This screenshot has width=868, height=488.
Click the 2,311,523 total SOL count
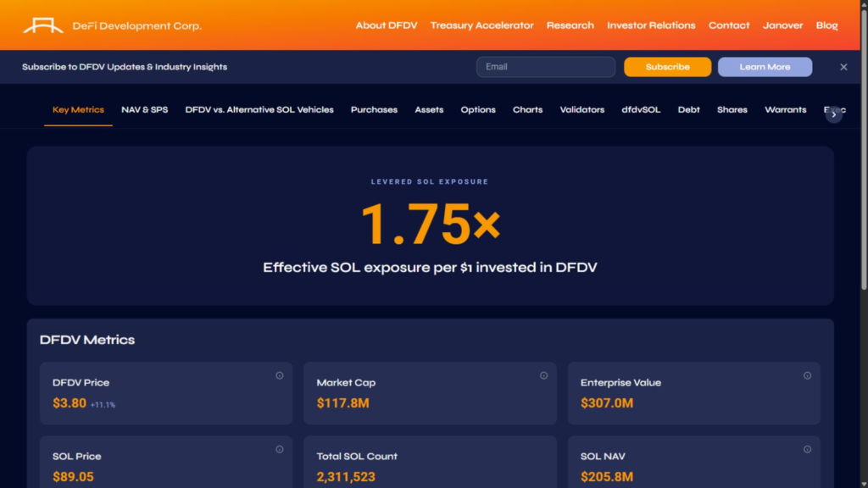[x=346, y=477]
